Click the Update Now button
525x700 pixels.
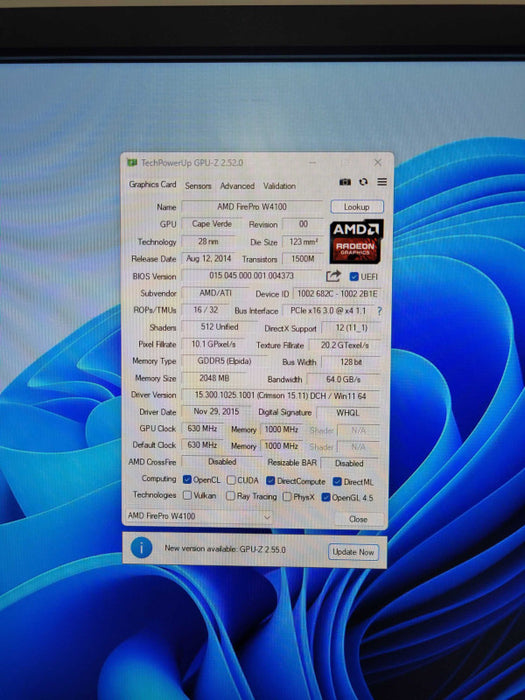(x=353, y=552)
